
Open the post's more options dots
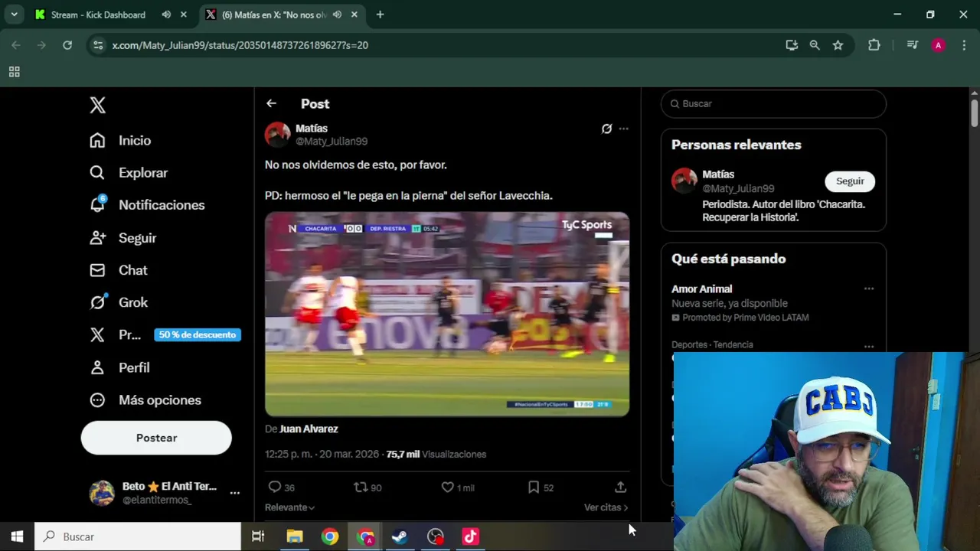click(x=623, y=129)
